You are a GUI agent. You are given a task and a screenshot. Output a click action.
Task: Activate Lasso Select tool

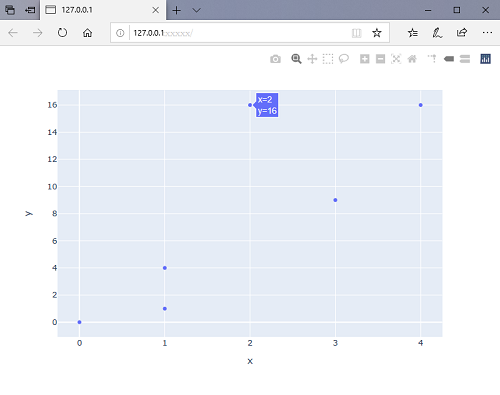pos(344,59)
